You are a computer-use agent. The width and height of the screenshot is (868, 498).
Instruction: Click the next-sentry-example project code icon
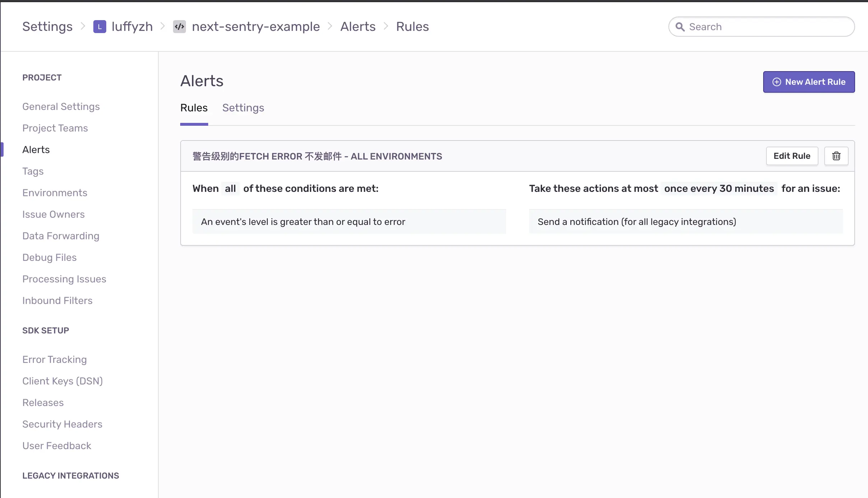click(179, 27)
